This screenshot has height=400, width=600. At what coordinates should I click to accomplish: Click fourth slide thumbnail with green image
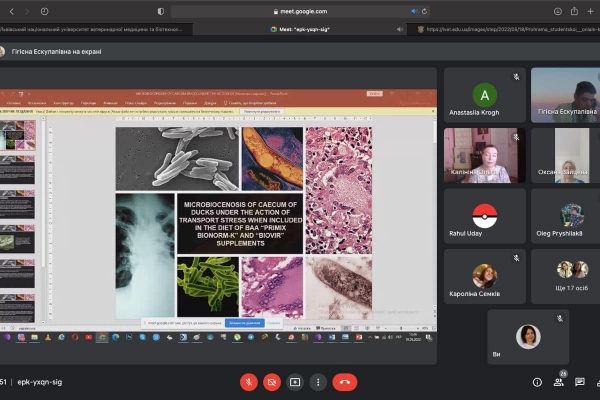18,239
